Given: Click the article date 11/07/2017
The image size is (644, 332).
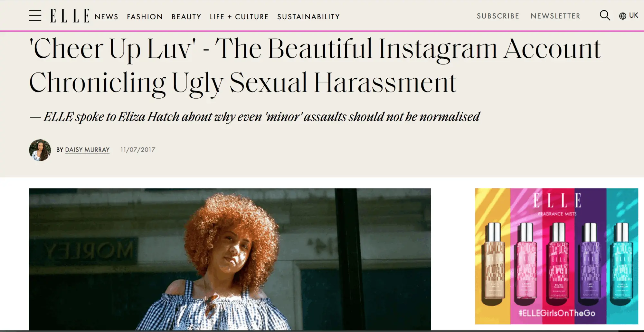Looking at the screenshot, I should tap(138, 150).
